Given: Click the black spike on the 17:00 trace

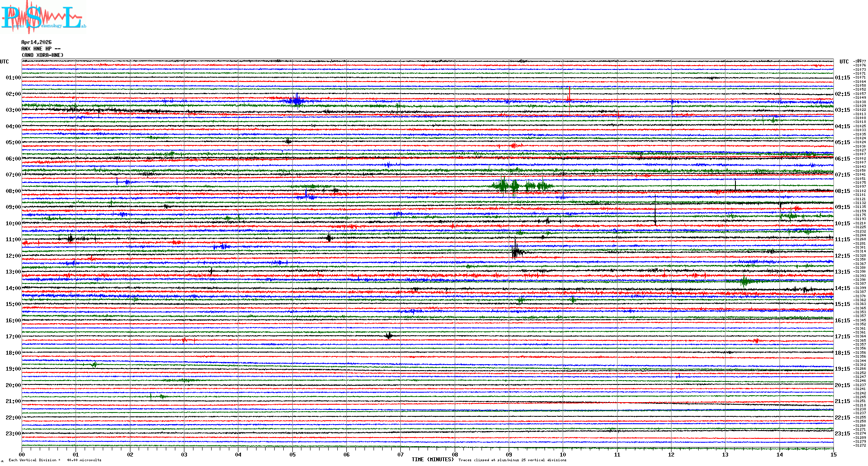Looking at the screenshot, I should click(x=389, y=336).
